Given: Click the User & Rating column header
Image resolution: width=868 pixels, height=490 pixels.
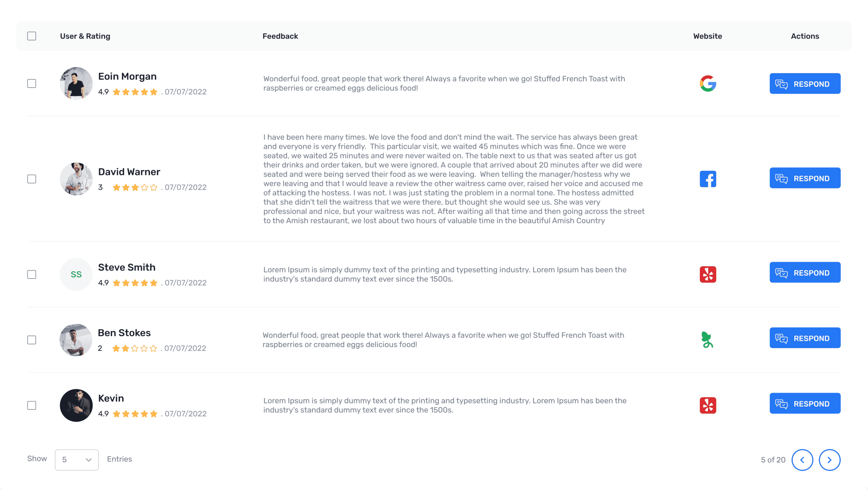Looking at the screenshot, I should (x=85, y=36).
